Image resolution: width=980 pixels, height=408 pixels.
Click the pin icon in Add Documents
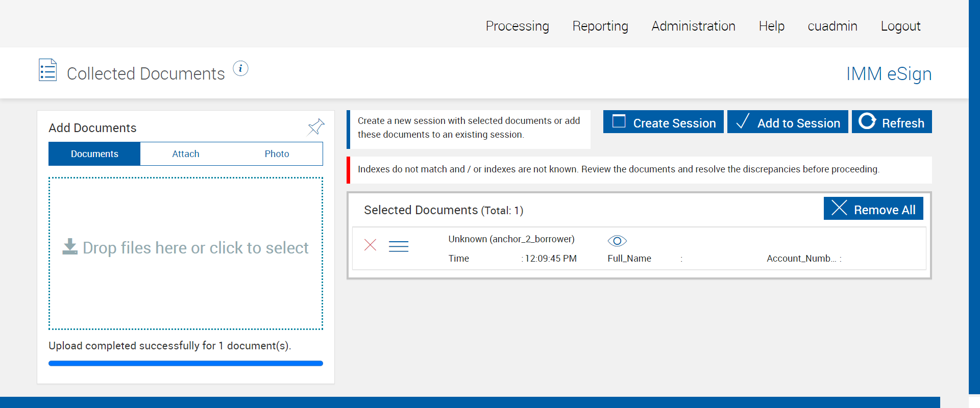point(316,126)
